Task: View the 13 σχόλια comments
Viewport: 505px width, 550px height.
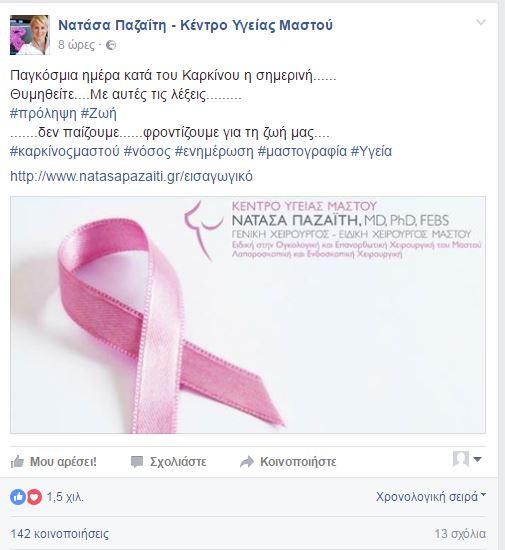Action: pos(460,534)
